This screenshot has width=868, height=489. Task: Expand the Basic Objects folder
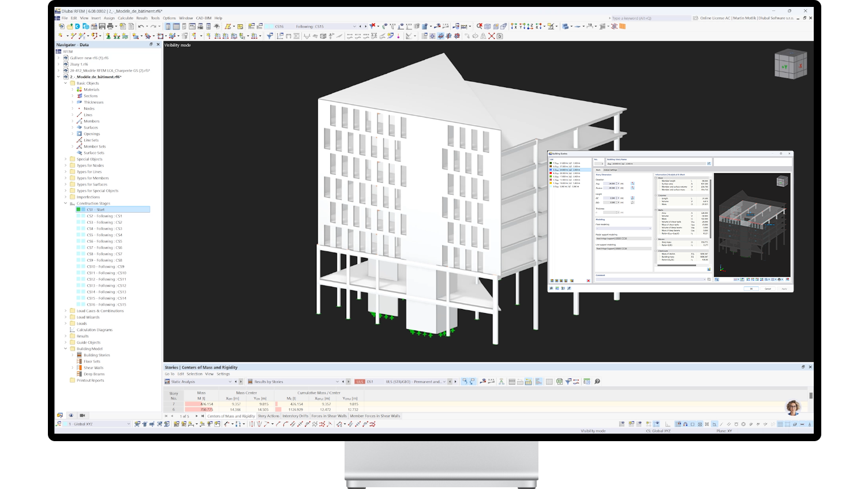coord(65,83)
